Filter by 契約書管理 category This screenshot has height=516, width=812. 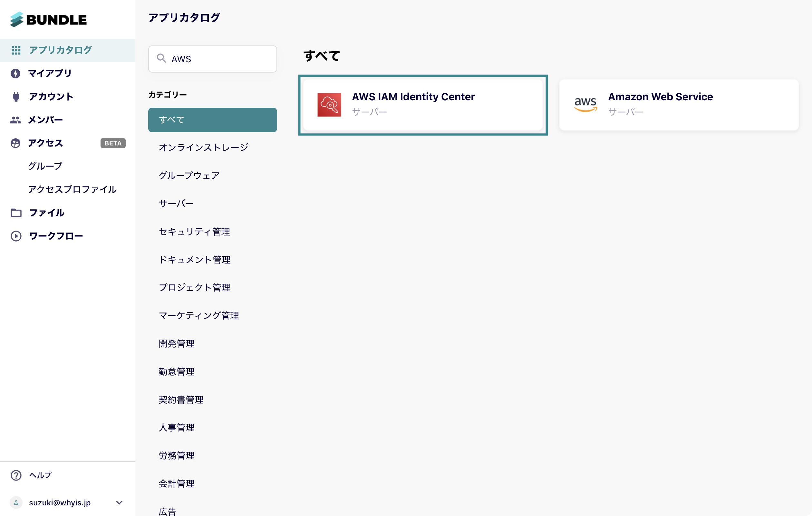pos(181,400)
